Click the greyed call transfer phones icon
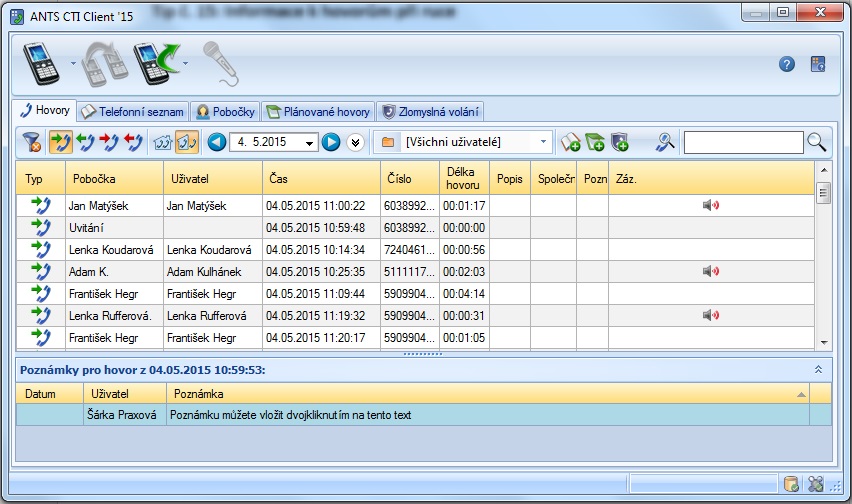This screenshot has width=852, height=504. 105,64
